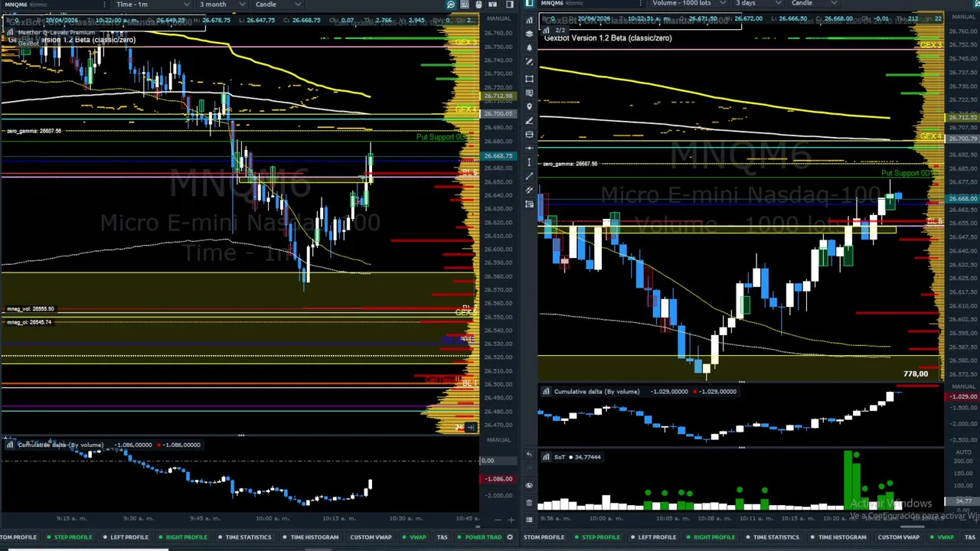
Task: Select the rectangle drawing tool
Action: point(529,79)
